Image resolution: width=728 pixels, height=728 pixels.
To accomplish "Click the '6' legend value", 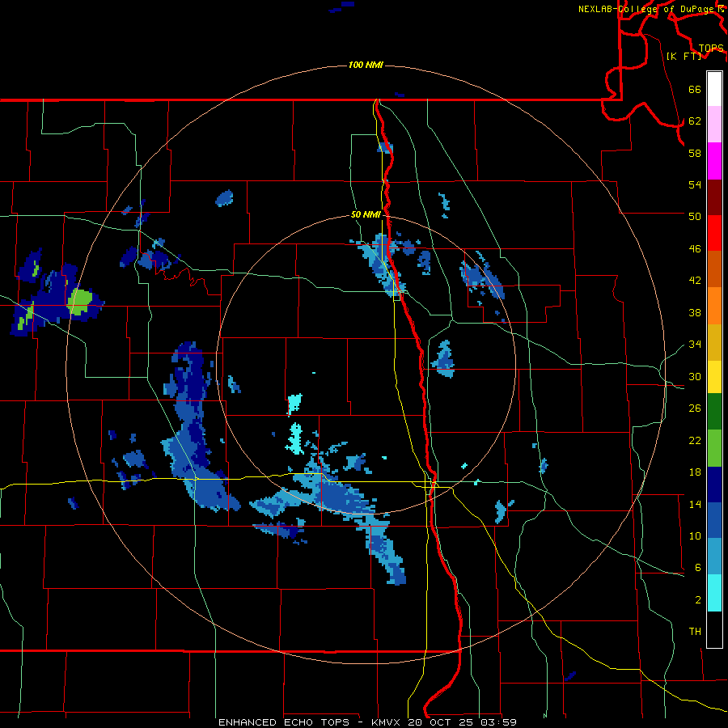I will (698, 568).
